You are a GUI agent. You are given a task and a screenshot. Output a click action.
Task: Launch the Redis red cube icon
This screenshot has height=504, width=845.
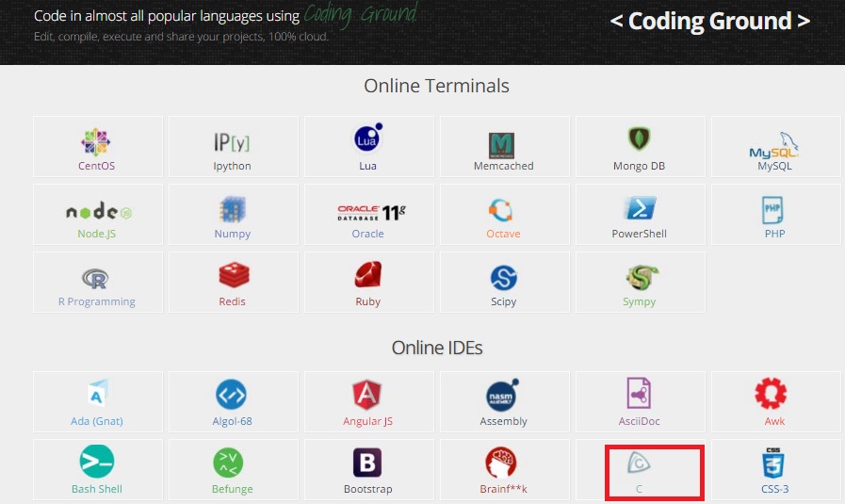pos(234,274)
